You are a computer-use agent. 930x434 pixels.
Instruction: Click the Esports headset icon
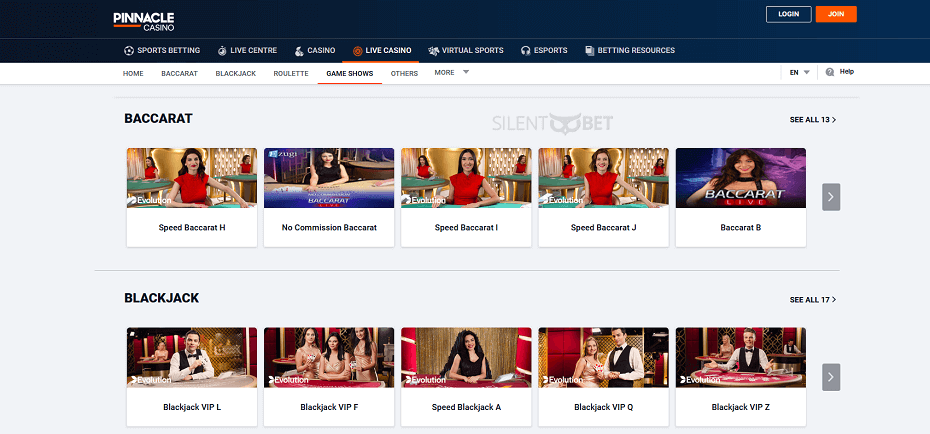click(525, 50)
